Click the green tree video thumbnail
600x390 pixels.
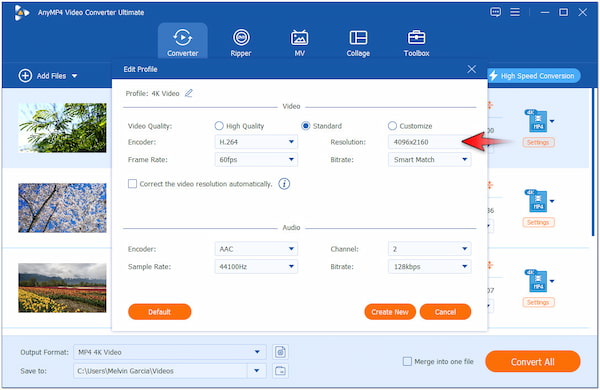click(x=62, y=128)
